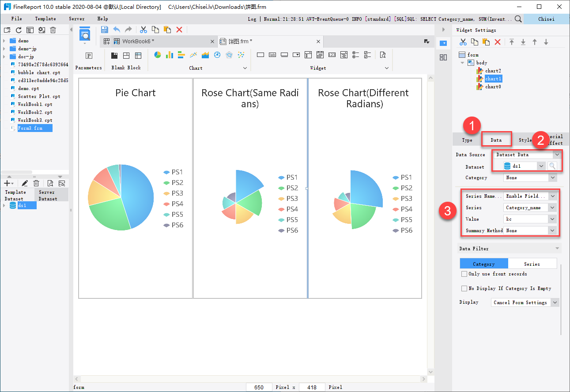Open the Template menu

pyautogui.click(x=45, y=19)
